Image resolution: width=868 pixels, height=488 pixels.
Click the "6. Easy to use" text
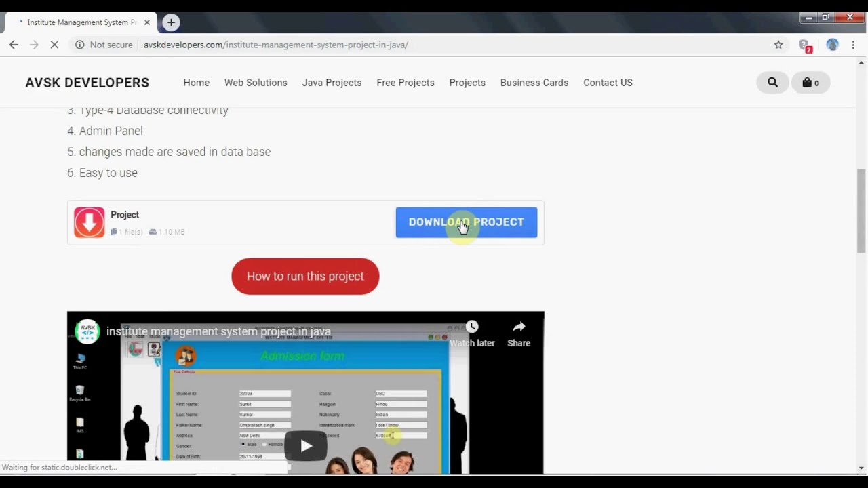point(102,173)
